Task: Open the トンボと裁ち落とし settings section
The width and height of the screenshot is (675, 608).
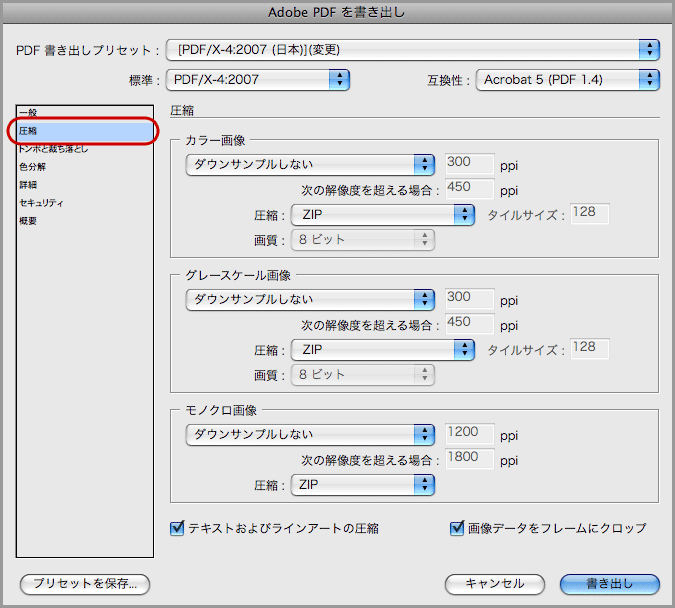Action: click(53, 149)
